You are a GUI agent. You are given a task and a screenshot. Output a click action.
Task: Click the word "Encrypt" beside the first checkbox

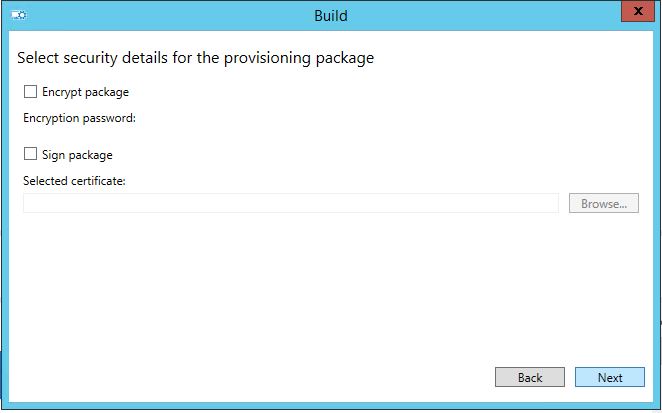pyautogui.click(x=62, y=92)
